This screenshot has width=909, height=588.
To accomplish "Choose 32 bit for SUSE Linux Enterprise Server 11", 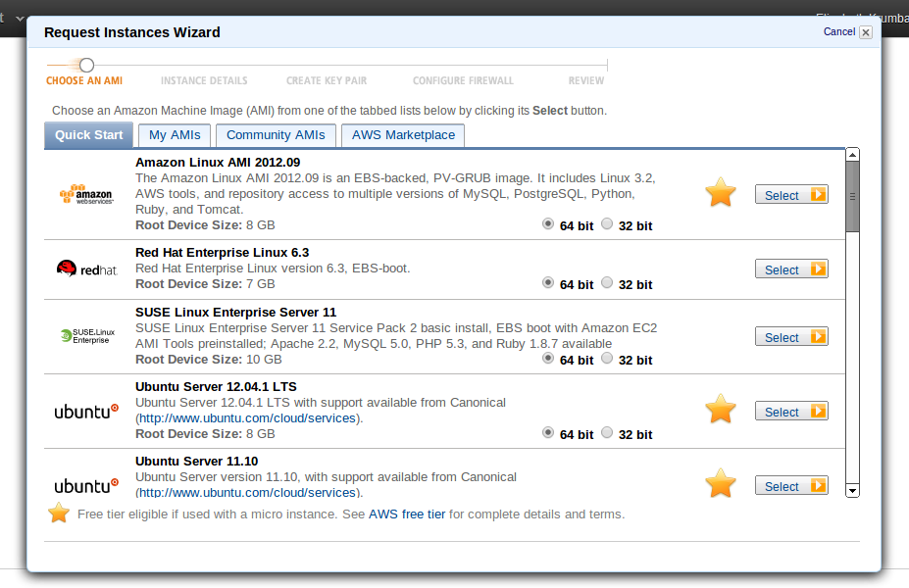I will click(607, 358).
